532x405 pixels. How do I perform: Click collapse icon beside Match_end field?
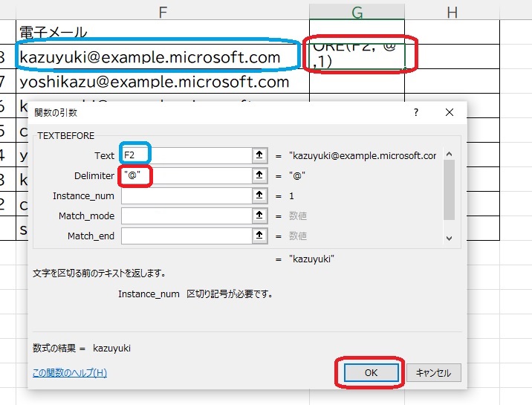(x=259, y=236)
